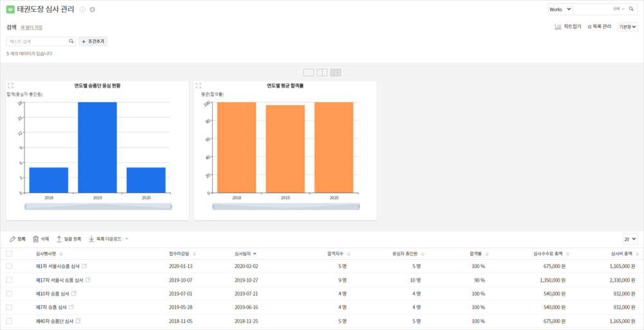
Task: Click the 등록 button label
Action: (21, 238)
